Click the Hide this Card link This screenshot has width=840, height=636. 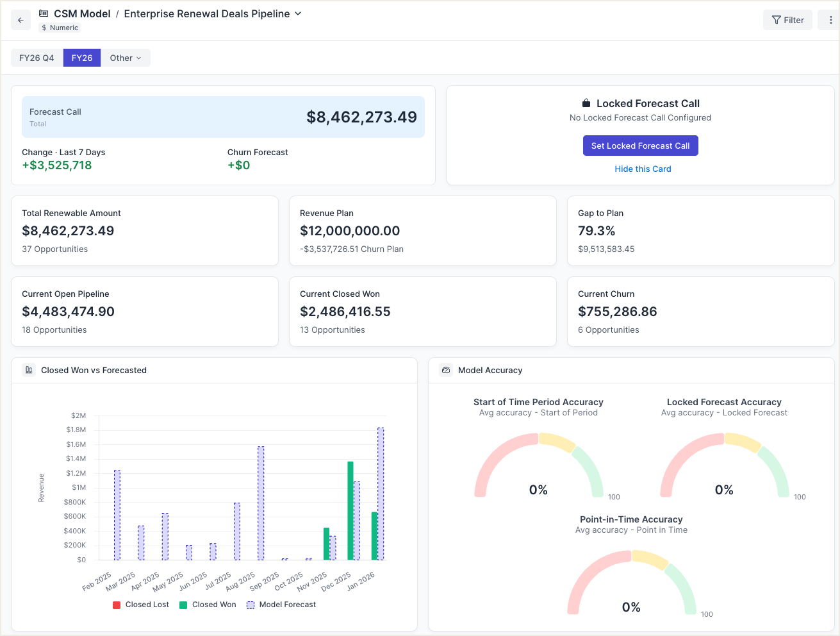click(x=643, y=169)
